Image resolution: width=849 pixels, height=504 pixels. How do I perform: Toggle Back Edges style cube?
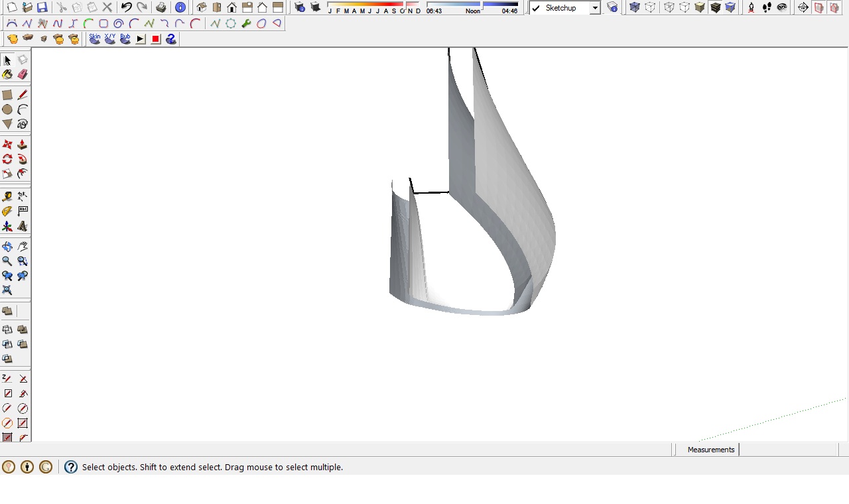pyautogui.click(x=650, y=8)
